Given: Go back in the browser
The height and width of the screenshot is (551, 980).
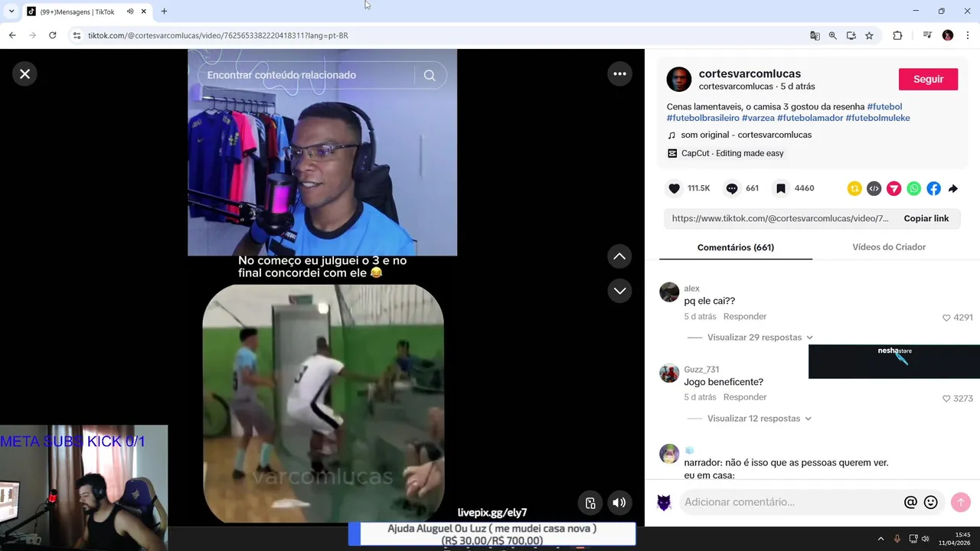Looking at the screenshot, I should click(x=12, y=35).
